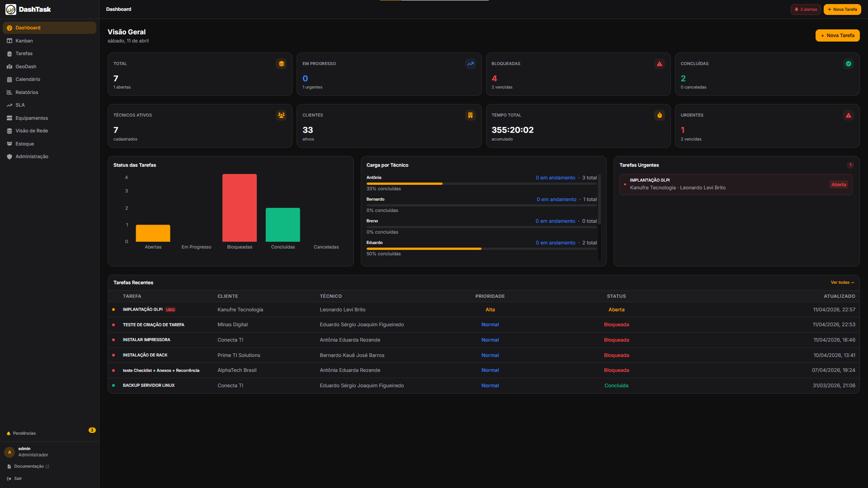
Task: Open the Estoque inventory icon
Action: (9, 144)
